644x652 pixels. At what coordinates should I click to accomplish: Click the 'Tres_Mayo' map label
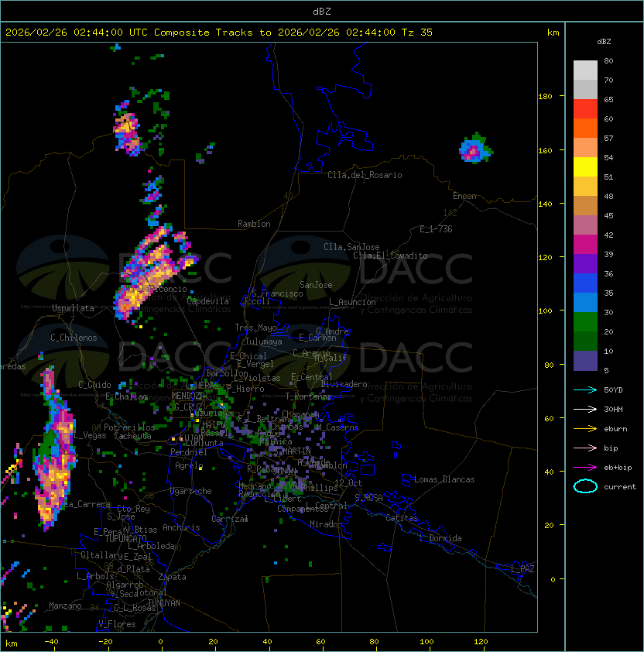tap(255, 328)
